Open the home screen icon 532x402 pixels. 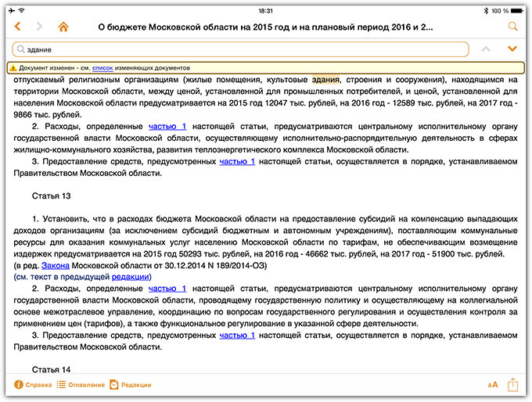point(63,27)
